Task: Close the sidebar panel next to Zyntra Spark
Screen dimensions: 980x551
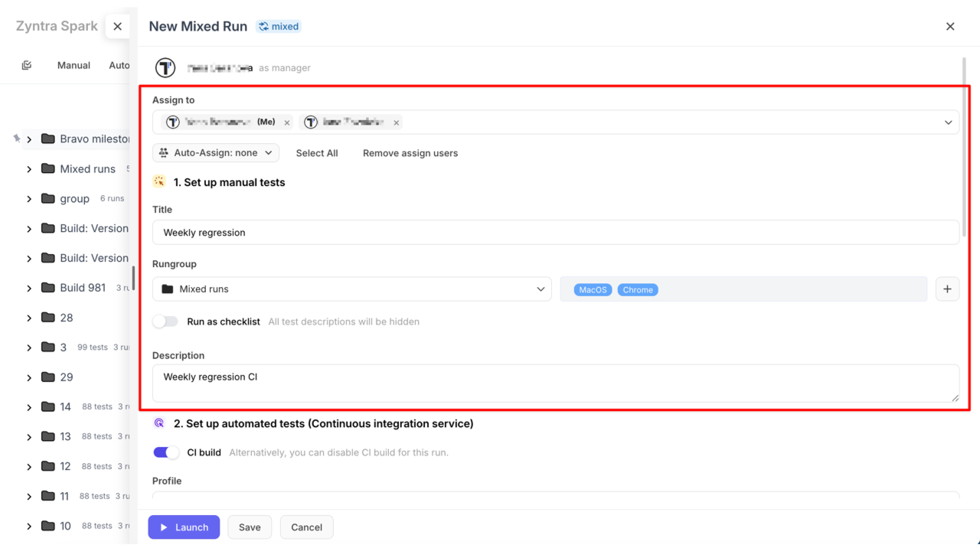Action: 117,26
